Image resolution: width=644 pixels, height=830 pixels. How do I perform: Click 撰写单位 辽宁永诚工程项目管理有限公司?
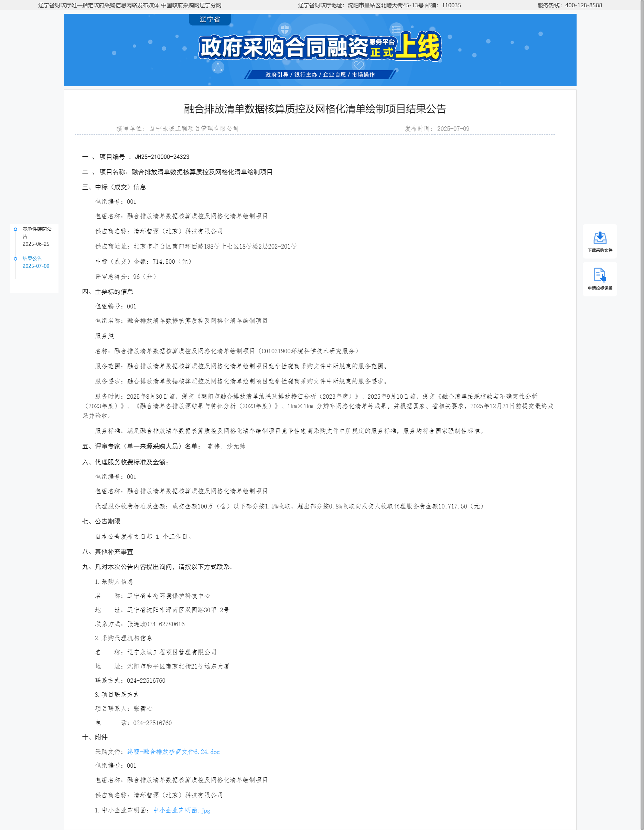[x=178, y=128]
